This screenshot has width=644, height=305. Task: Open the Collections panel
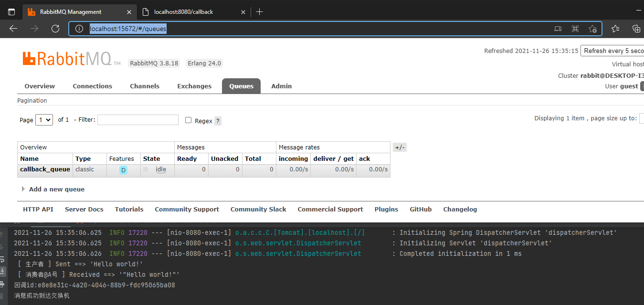pos(636,29)
